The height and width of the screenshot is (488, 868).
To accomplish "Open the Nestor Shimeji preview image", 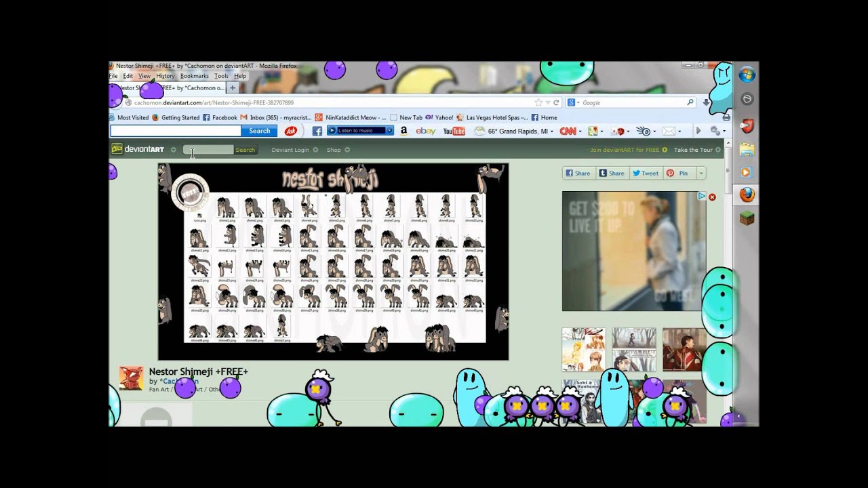I will pyautogui.click(x=333, y=262).
